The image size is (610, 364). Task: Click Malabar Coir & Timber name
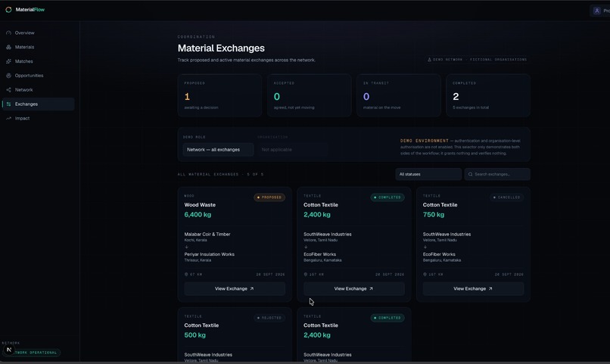207,234
